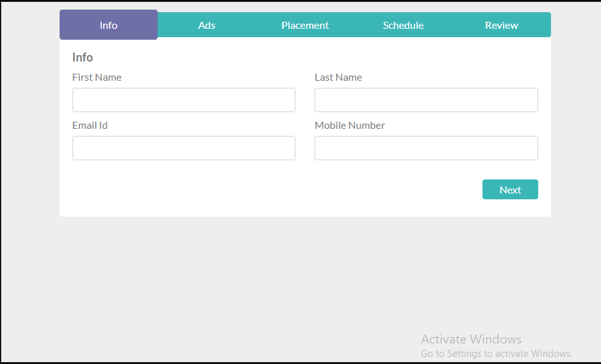Viewport: 601px width, 364px height.
Task: Click the Go to Settings watermark line
Action: 497,354
